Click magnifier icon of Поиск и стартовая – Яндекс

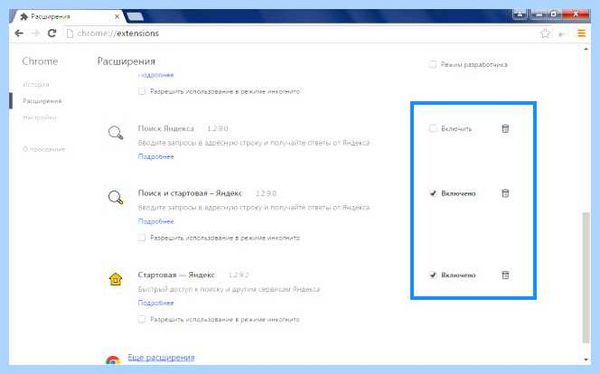point(116,198)
